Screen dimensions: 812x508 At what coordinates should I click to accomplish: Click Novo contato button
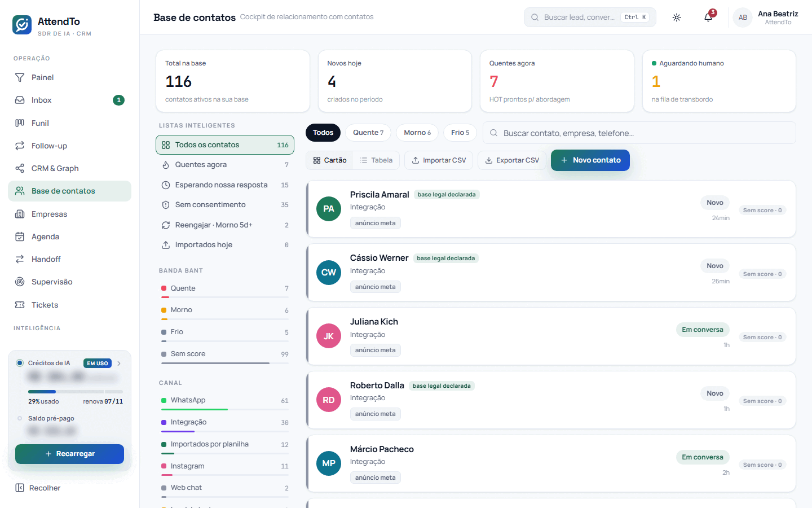(590, 160)
